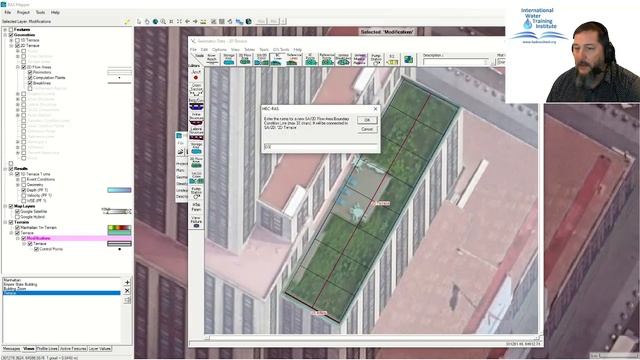Screen dimensions: 640x360
Task: Open the Inline Structure editor in Editors column
Action: click(196, 119)
